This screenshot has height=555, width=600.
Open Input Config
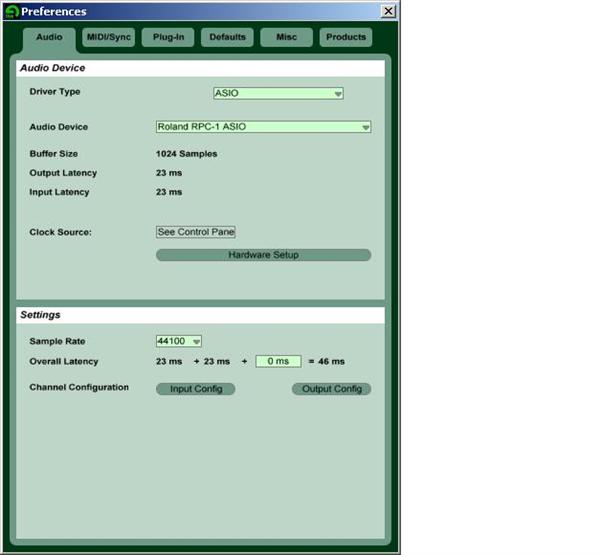[x=196, y=389]
